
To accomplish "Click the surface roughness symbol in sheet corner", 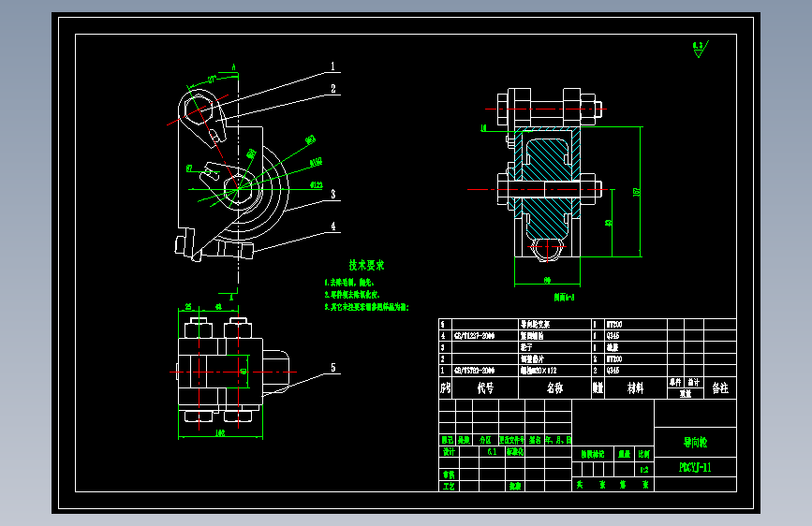I will [701, 50].
